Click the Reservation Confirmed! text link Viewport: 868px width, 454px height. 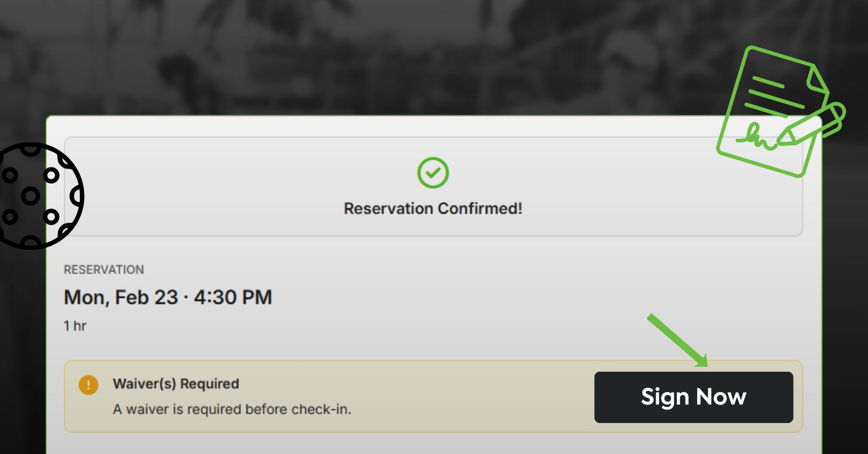[433, 209]
